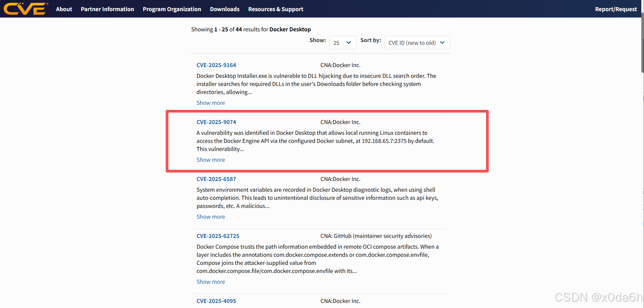Open the Show 25 results dropdown
The width and height of the screenshot is (644, 308).
coord(343,42)
